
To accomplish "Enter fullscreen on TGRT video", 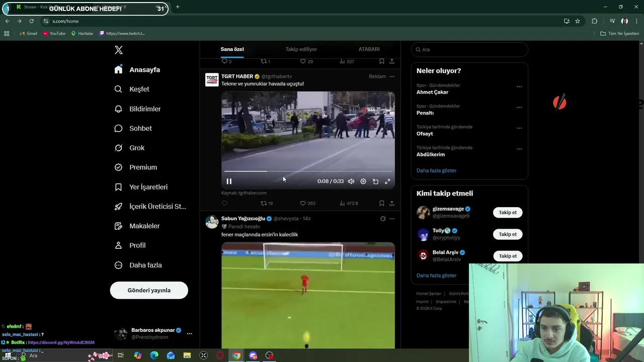I will (x=387, y=182).
